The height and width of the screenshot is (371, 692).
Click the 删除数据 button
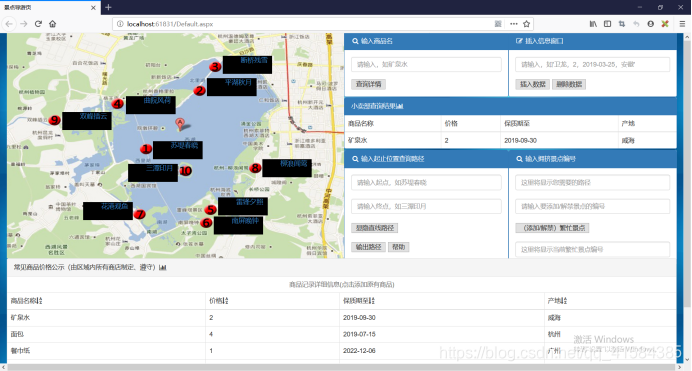click(x=569, y=84)
